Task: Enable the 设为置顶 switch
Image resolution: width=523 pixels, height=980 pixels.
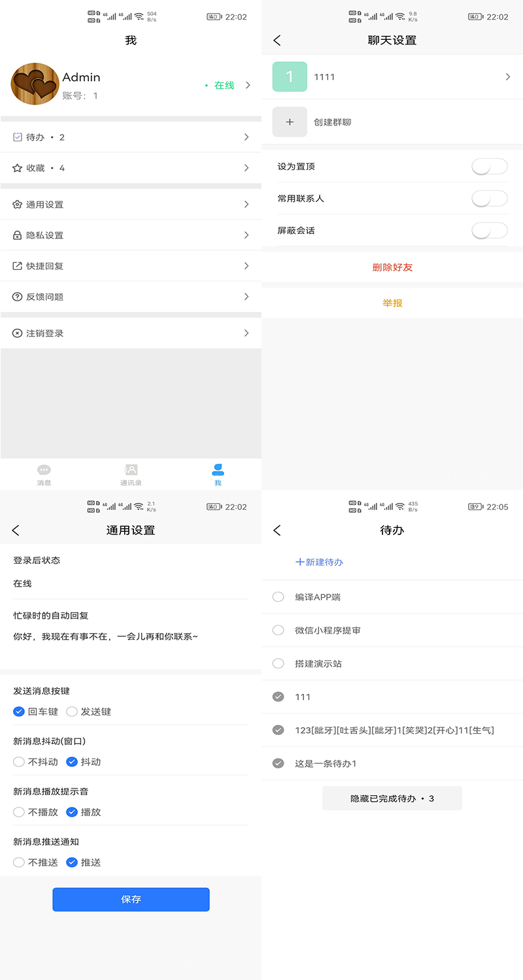Action: tap(489, 167)
